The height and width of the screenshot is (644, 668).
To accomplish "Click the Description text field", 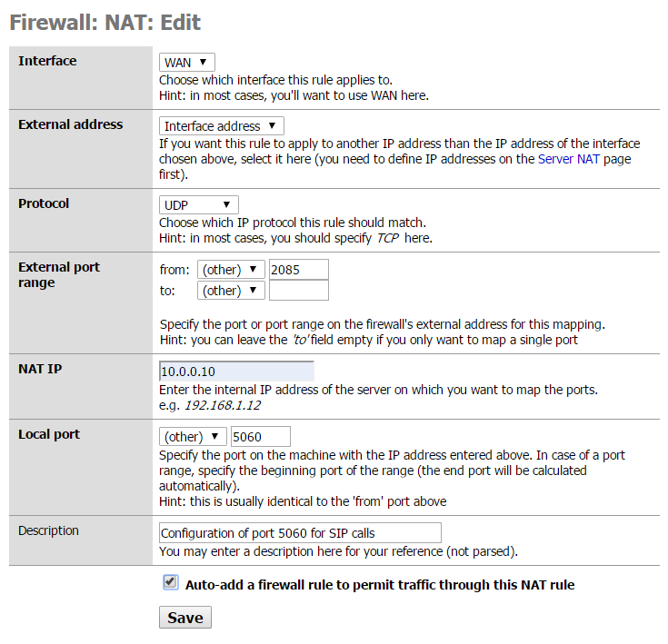I will (300, 532).
